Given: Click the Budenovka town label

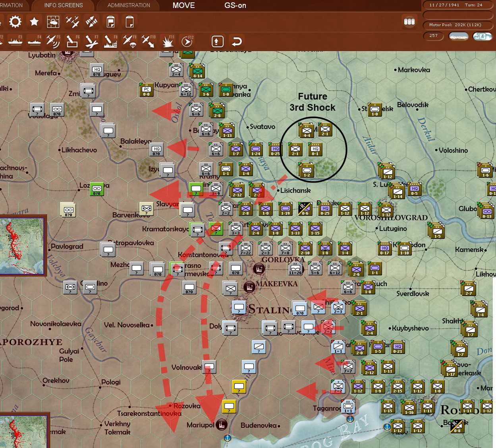Looking at the screenshot, I should (259, 425).
